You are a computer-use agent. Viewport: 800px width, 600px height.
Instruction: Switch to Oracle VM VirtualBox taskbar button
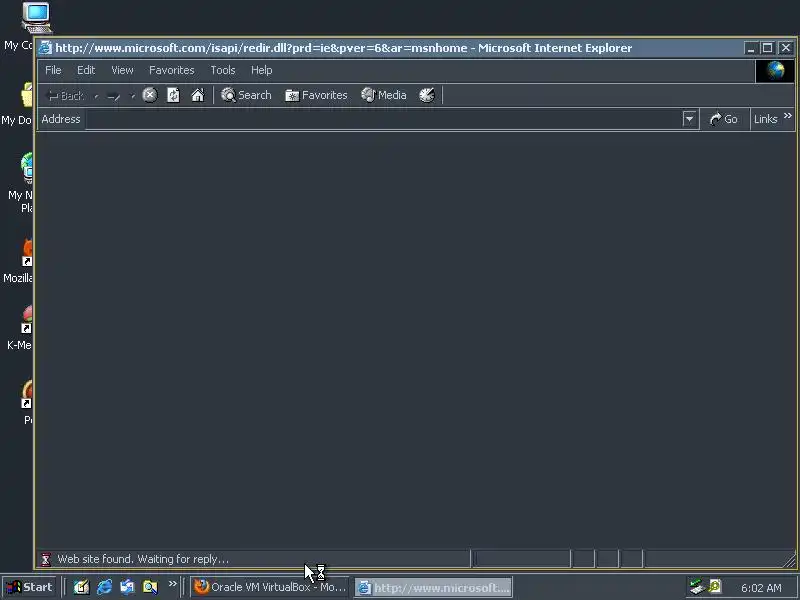(x=270, y=587)
